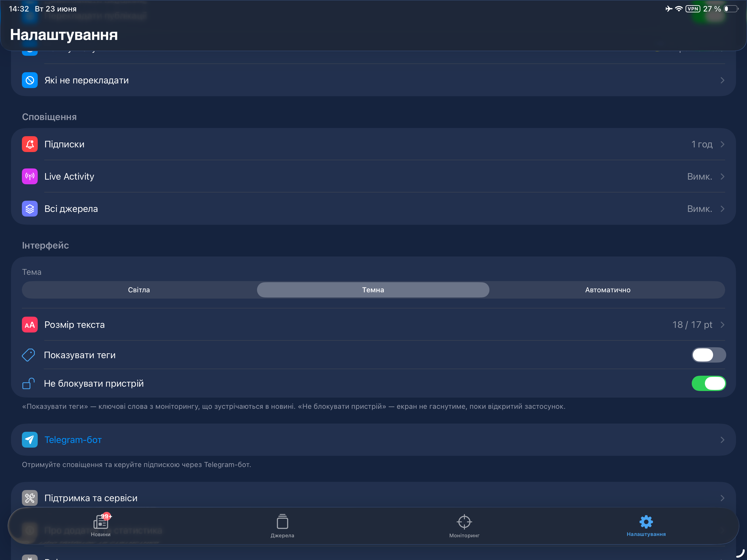Viewport: 747px width, 560px height.
Task: Select the Автоматично theme option
Action: point(608,290)
